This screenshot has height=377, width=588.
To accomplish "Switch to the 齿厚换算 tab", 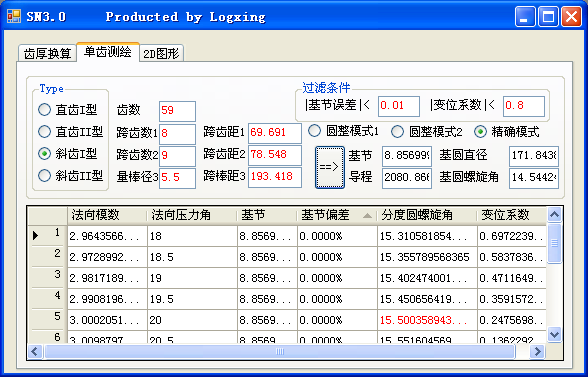I will pos(47,53).
